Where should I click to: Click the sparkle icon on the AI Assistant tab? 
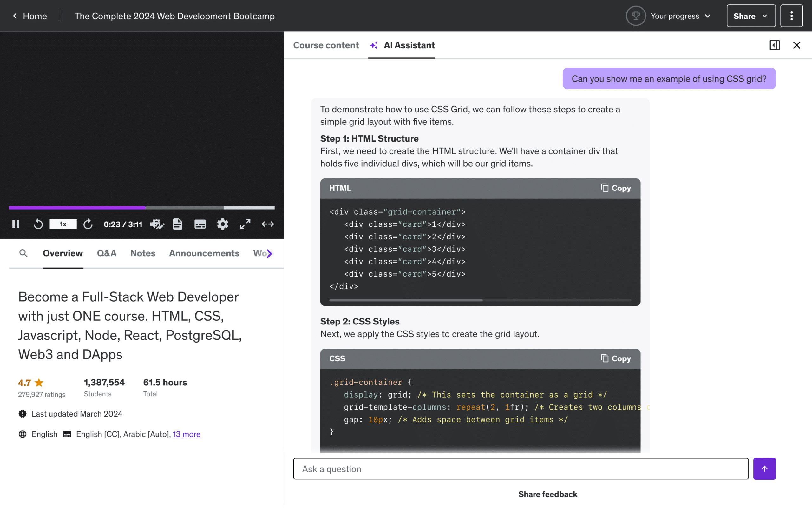[374, 45]
